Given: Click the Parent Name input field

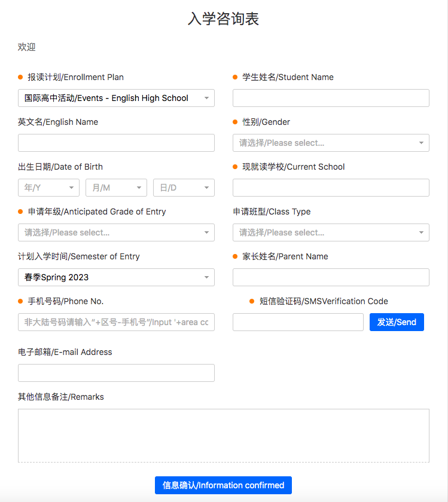Looking at the screenshot, I should click(x=331, y=277).
